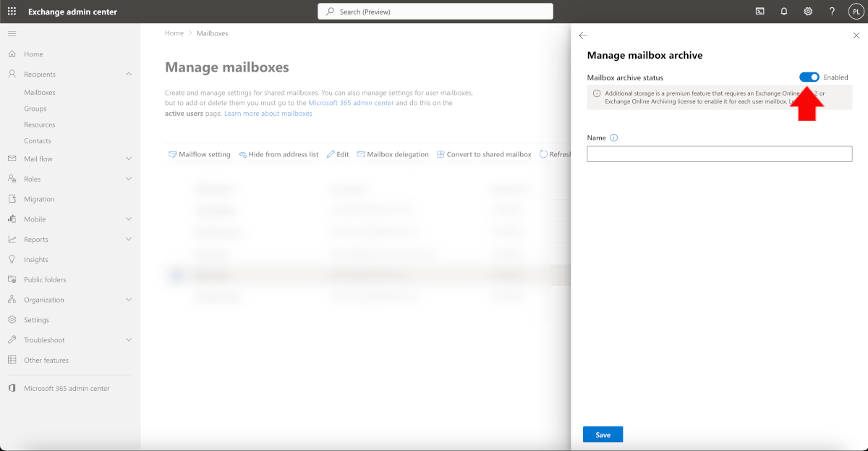Screen dimensions: 868x451
Task: Expand the Organization chevron
Action: tap(129, 300)
